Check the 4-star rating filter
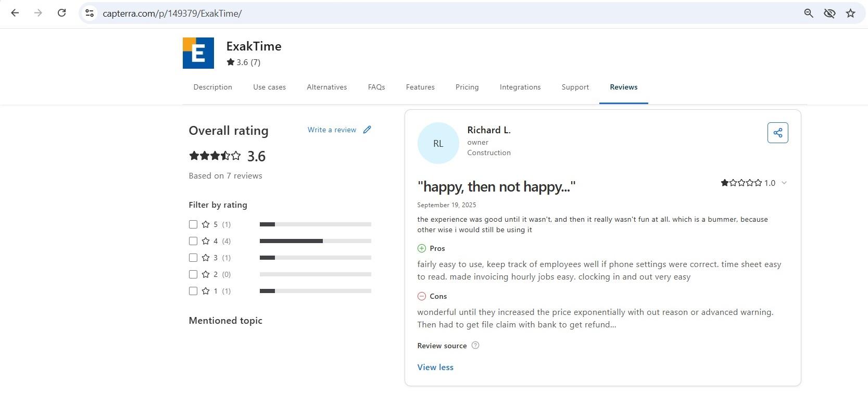This screenshot has width=868, height=393. tap(193, 241)
